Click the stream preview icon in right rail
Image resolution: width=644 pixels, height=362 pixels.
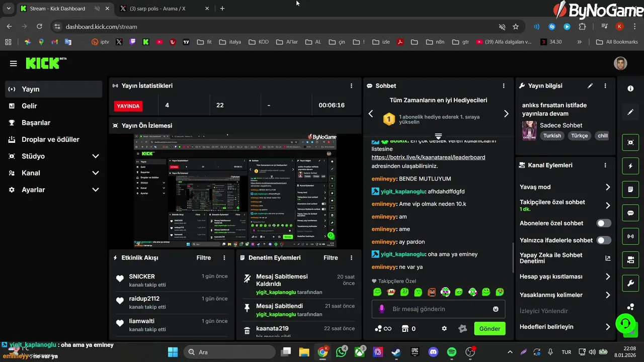[630, 142]
